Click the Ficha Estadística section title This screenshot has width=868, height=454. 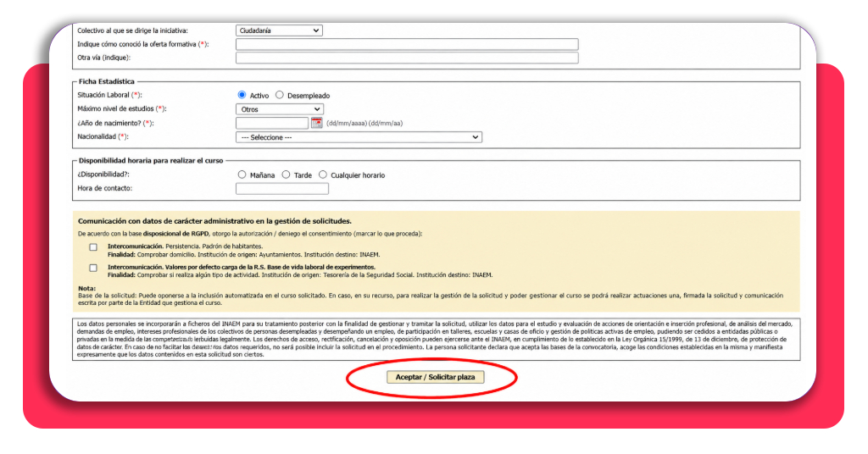pyautogui.click(x=106, y=81)
